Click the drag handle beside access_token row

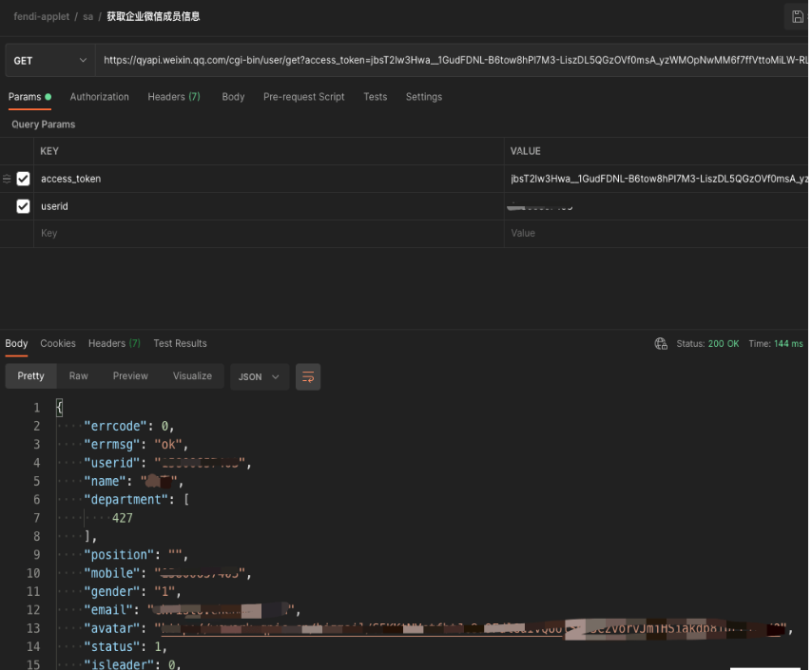(7, 180)
